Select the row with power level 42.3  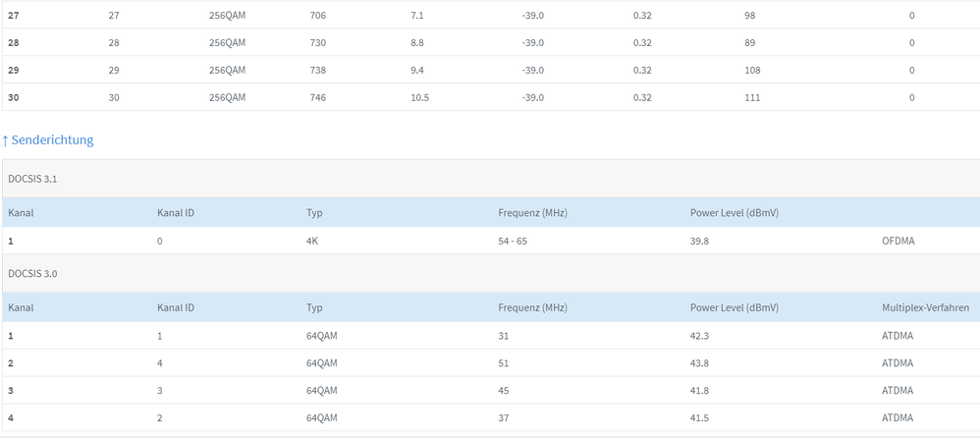pos(491,336)
